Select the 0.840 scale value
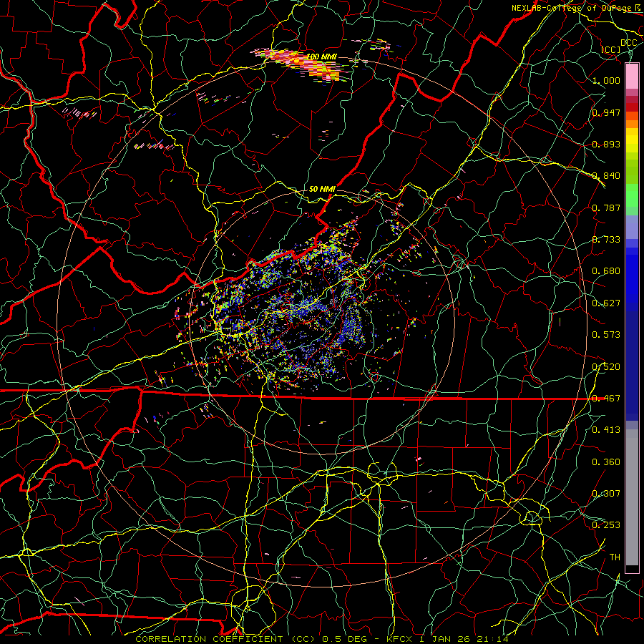 pos(606,176)
